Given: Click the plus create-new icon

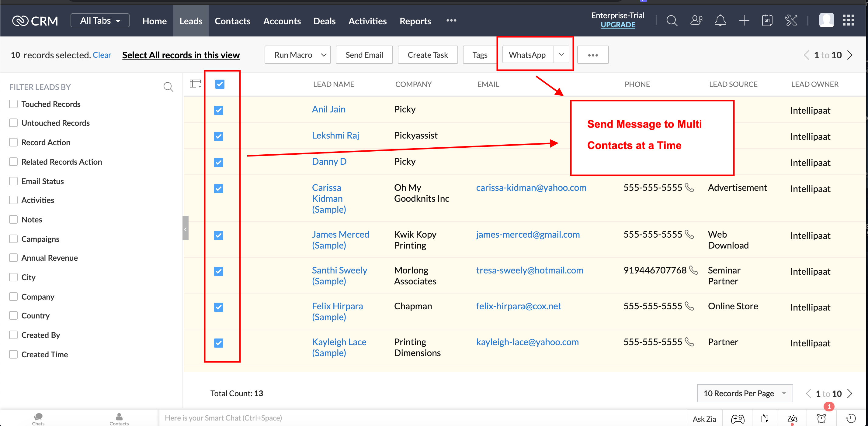Looking at the screenshot, I should pos(744,21).
